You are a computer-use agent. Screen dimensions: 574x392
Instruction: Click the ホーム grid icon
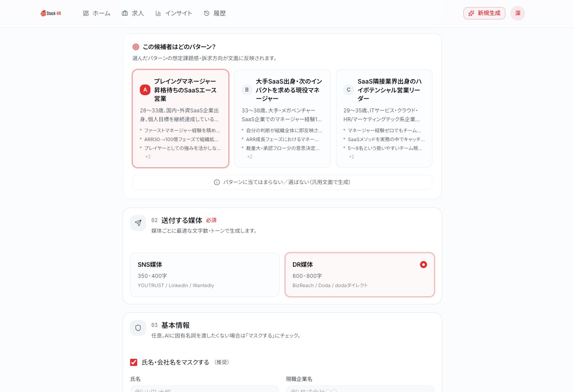(86, 13)
